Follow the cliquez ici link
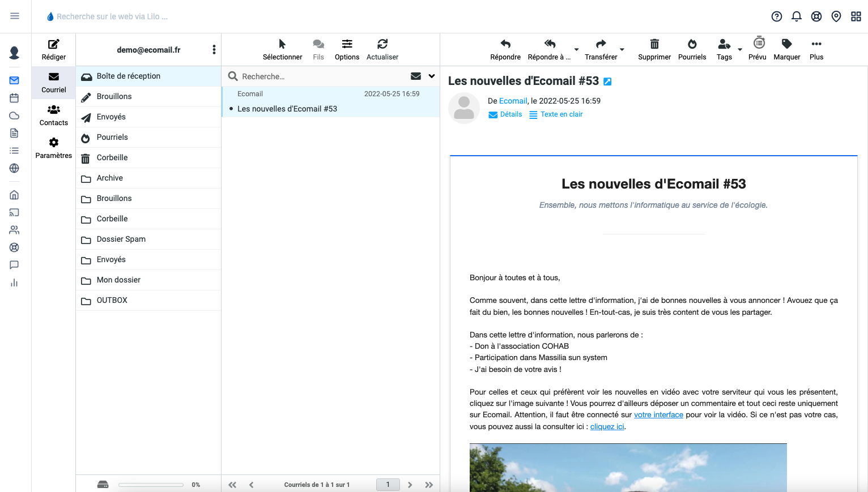This screenshot has width=868, height=492. (x=607, y=427)
